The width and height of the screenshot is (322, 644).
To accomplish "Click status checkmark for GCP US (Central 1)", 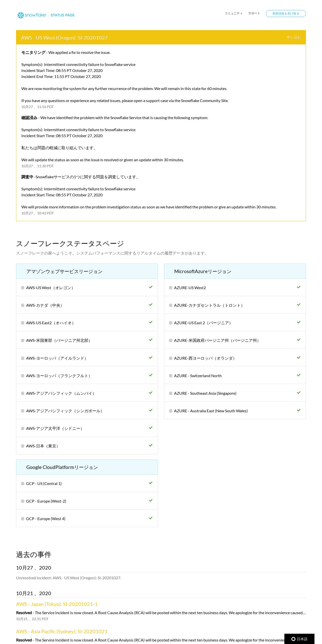I will (x=151, y=483).
